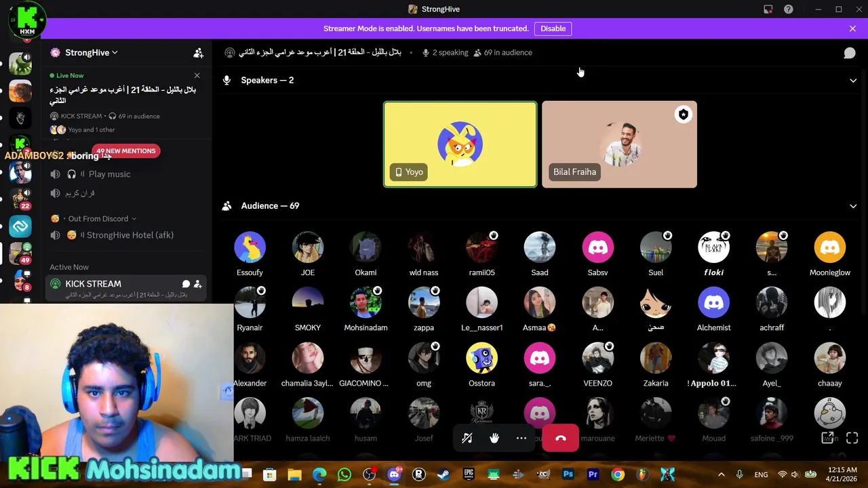This screenshot has height=488, width=868.
Task: Open the Discord inbox icon in title bar
Action: [768, 9]
